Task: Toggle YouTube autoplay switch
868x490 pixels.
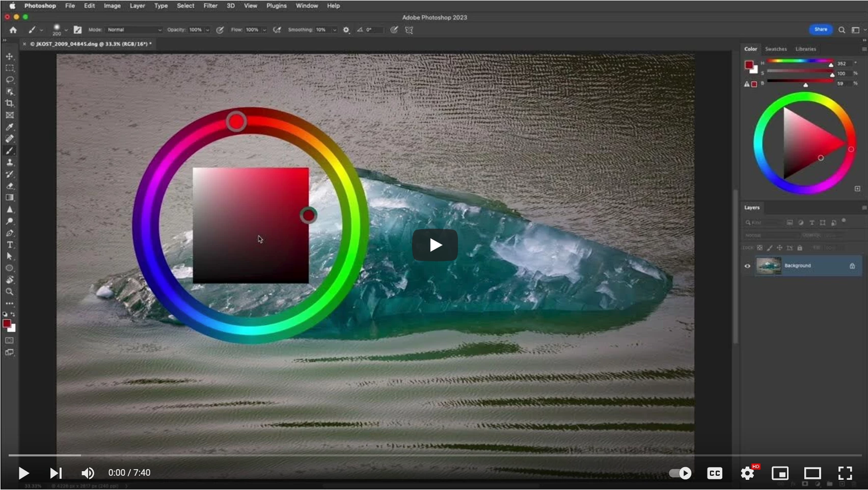Action: (x=681, y=473)
